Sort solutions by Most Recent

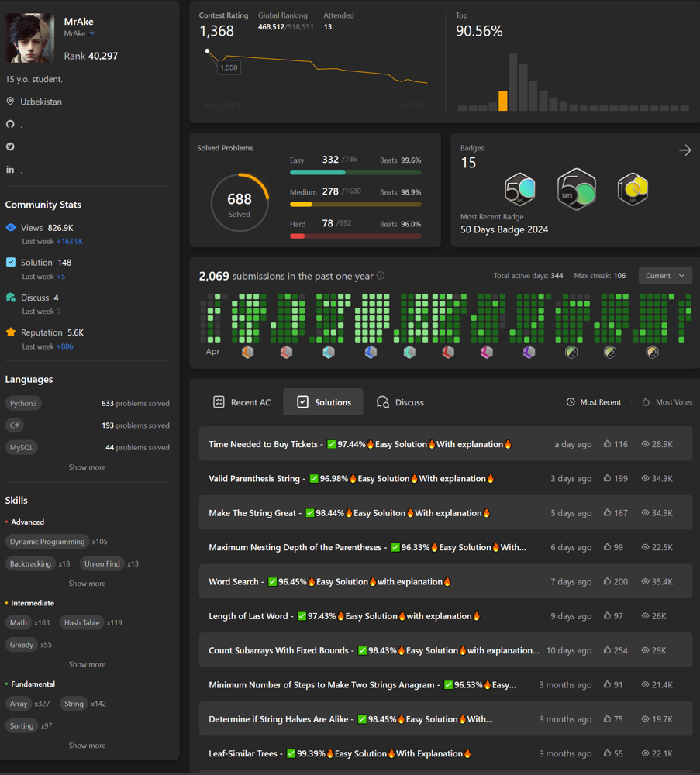click(x=593, y=402)
